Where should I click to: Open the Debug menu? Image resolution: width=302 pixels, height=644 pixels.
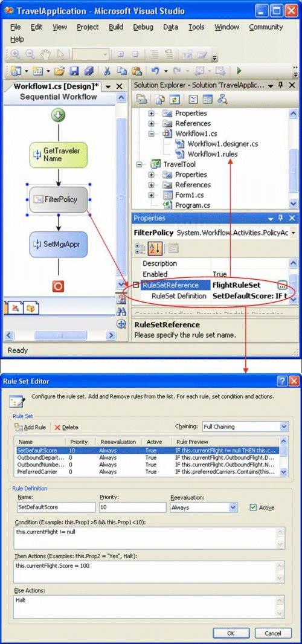click(143, 27)
